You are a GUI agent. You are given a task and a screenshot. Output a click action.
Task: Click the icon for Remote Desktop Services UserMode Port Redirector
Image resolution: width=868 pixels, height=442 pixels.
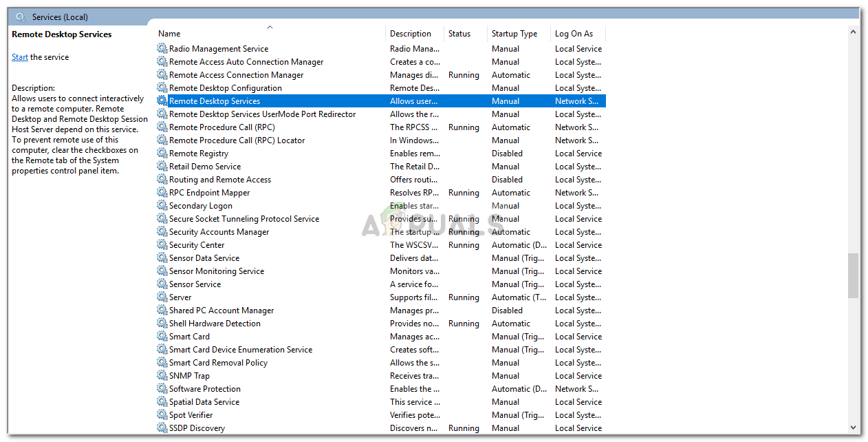162,114
